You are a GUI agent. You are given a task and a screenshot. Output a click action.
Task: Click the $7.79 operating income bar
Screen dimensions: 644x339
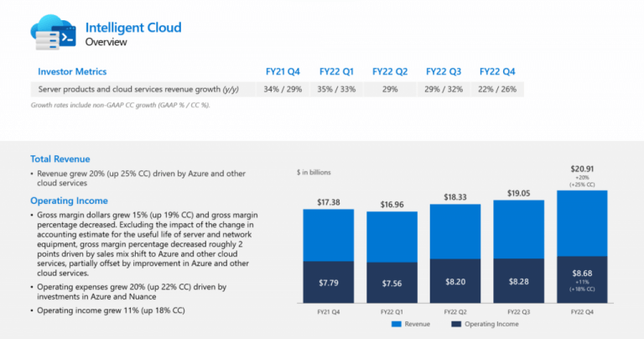(329, 282)
